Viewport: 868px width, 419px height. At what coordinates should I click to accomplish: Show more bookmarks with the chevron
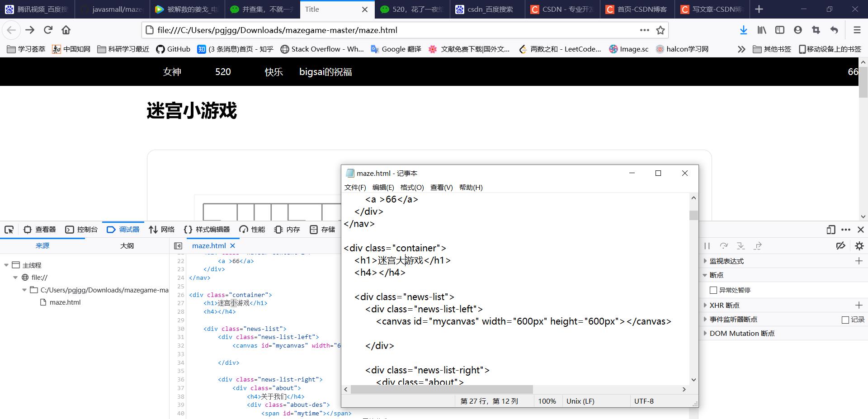pos(741,49)
